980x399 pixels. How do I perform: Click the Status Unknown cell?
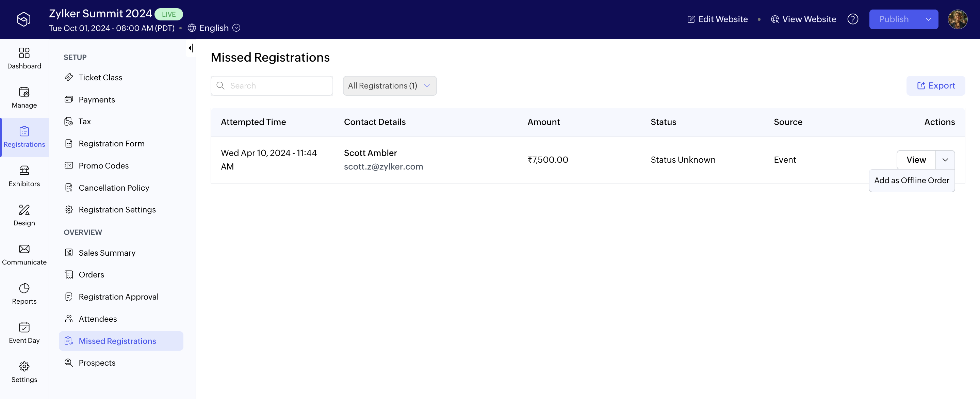tap(683, 160)
